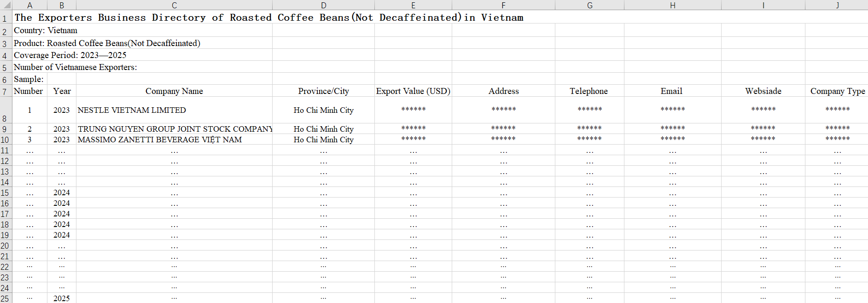
Task: Click the NESTLE VIETNAM LIMITED cell
Action: (132, 110)
